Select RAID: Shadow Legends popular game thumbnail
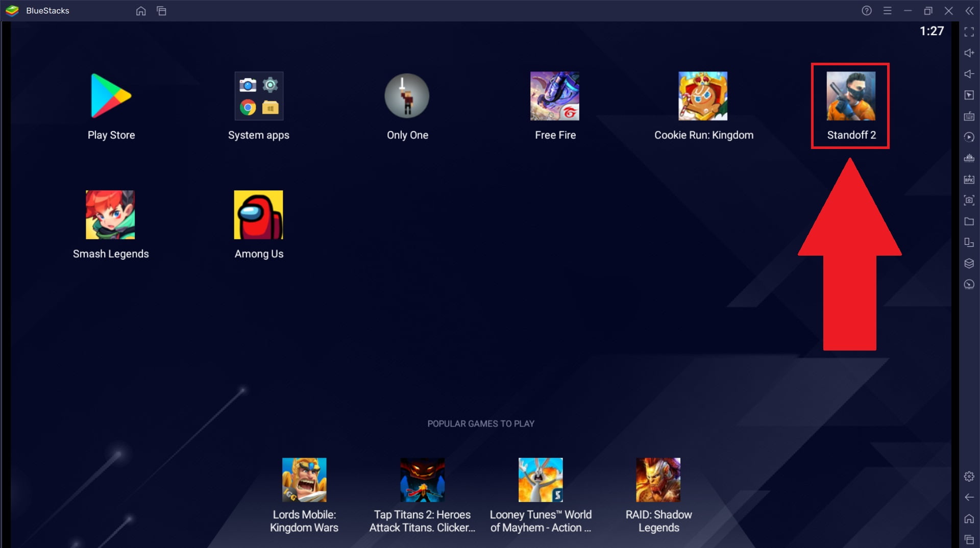 658,480
